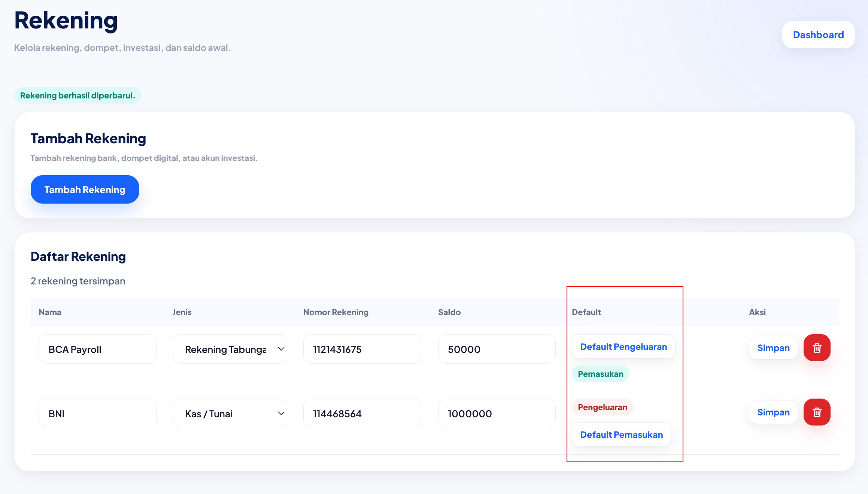This screenshot has height=494, width=868.
Task: Delete the BNI account with trash icon
Action: 817,412
